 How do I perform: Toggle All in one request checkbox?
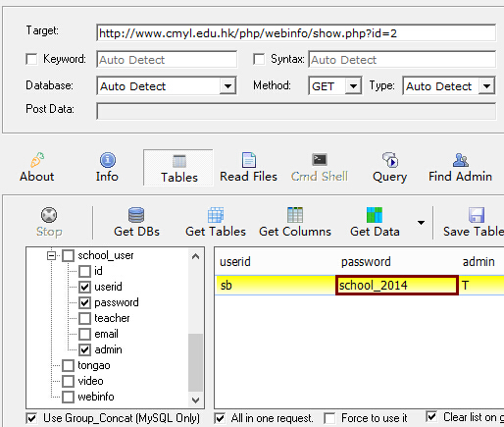220,418
